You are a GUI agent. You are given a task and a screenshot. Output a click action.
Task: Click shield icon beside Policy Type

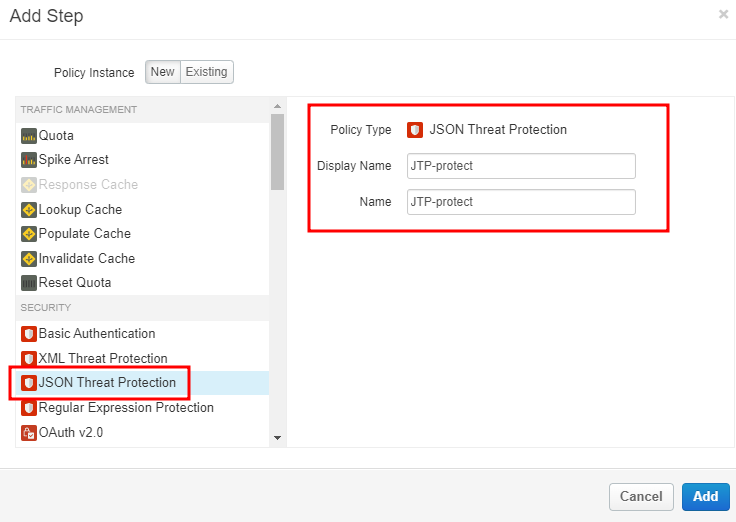415,130
